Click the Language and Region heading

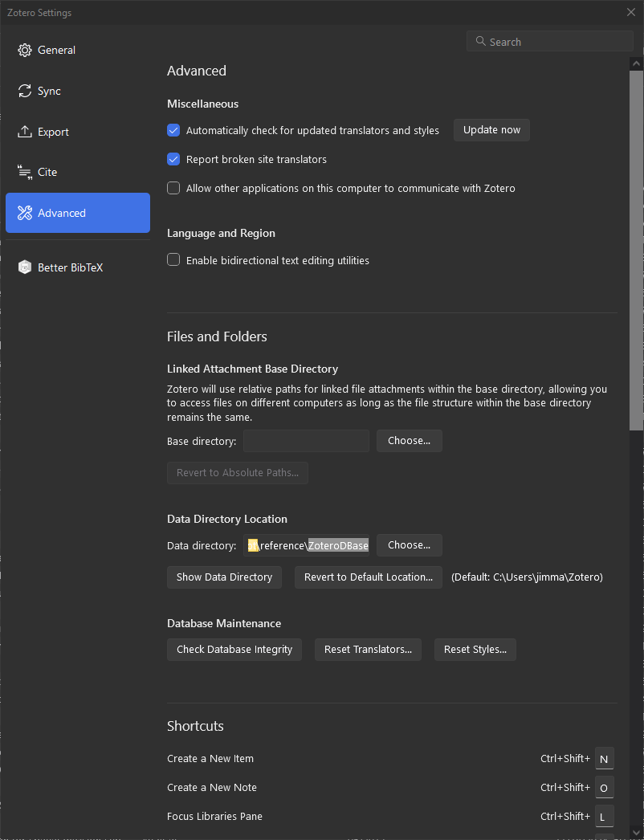point(222,234)
